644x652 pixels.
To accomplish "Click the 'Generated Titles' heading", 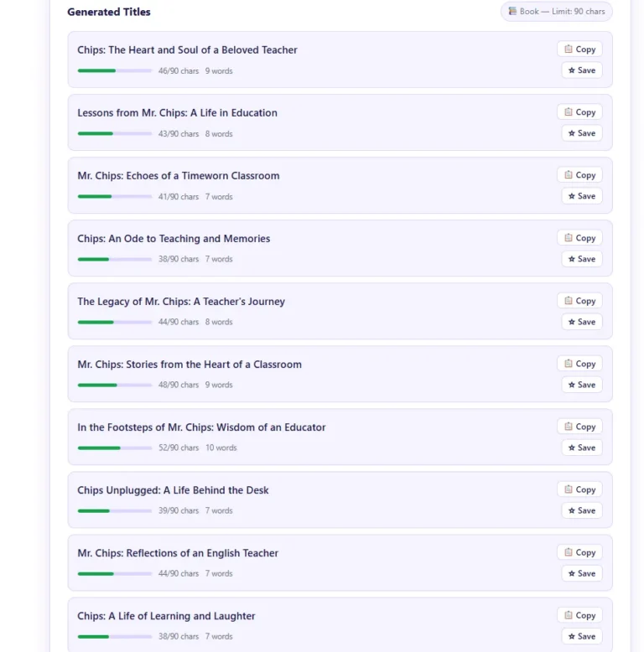I will (109, 12).
